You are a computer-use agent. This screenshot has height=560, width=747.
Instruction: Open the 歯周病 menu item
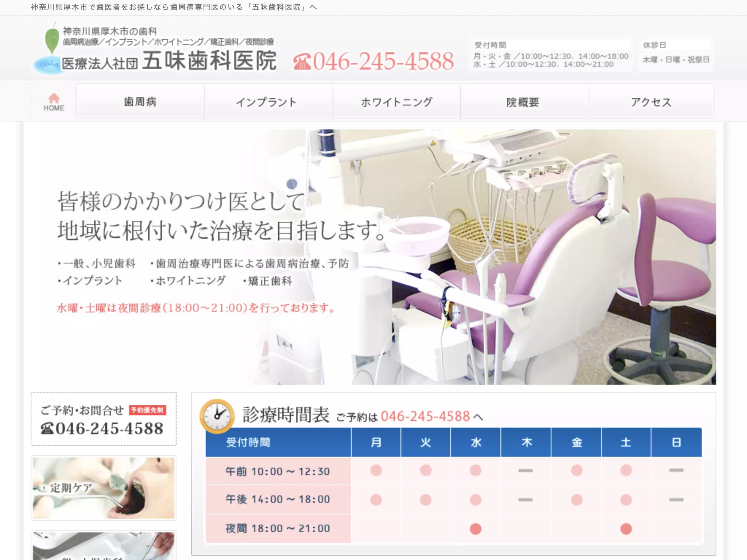[140, 102]
